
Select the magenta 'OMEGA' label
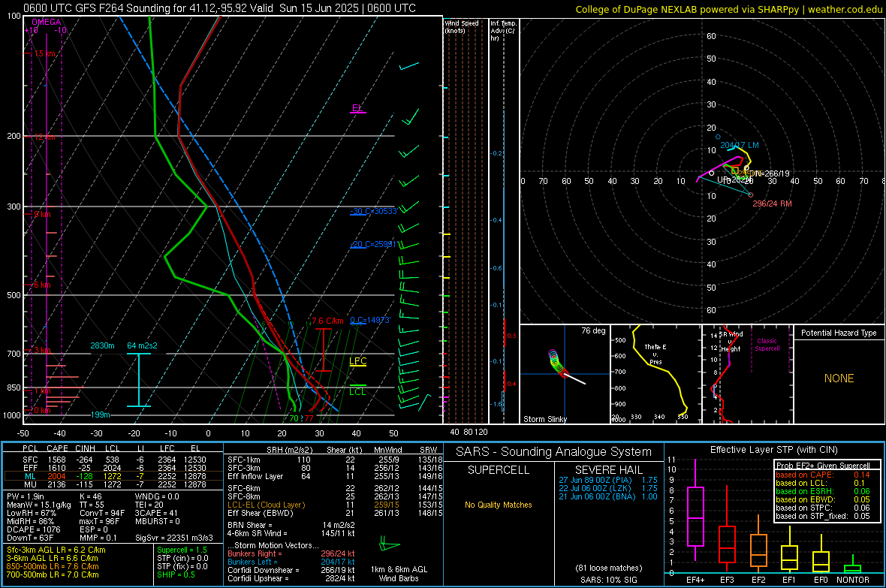(x=47, y=22)
